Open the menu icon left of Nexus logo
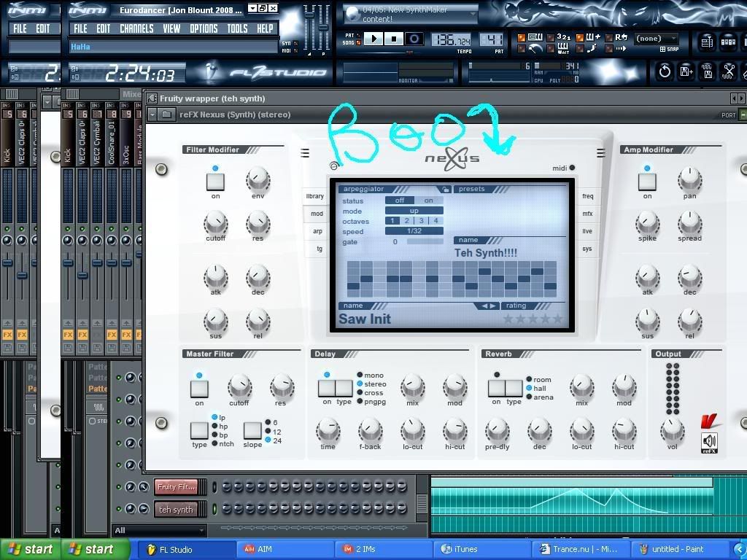Screen dimensions: 747x560 [305, 153]
